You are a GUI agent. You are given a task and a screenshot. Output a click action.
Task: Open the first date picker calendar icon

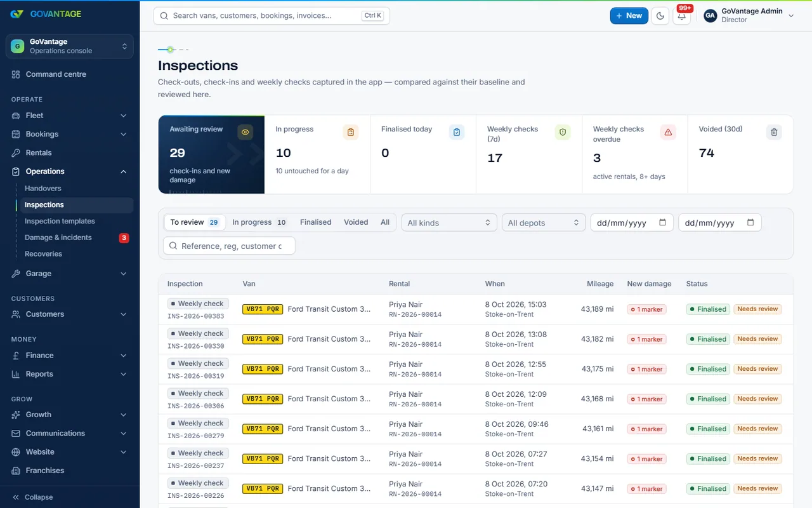pos(663,222)
